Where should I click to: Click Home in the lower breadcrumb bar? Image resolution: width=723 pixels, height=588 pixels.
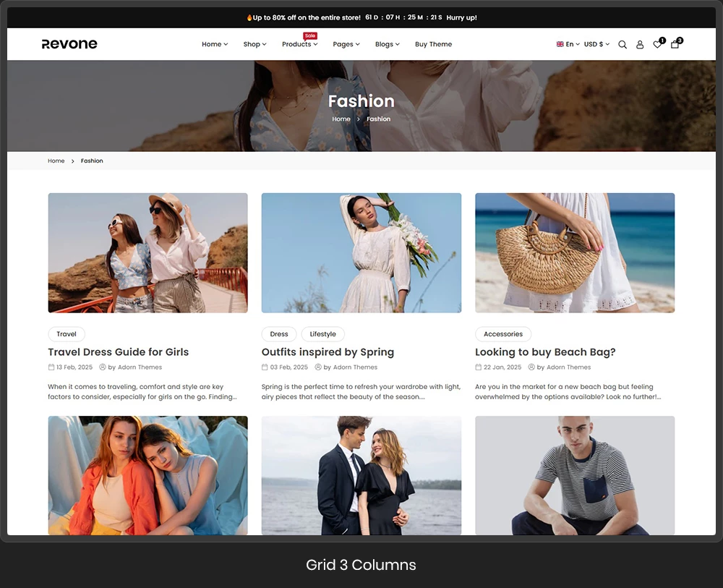coord(56,161)
